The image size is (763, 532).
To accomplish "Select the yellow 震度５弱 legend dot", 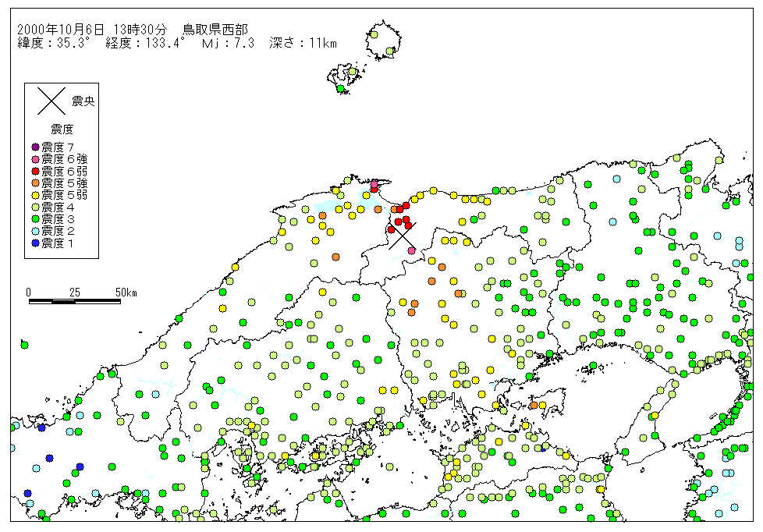I will (x=35, y=195).
